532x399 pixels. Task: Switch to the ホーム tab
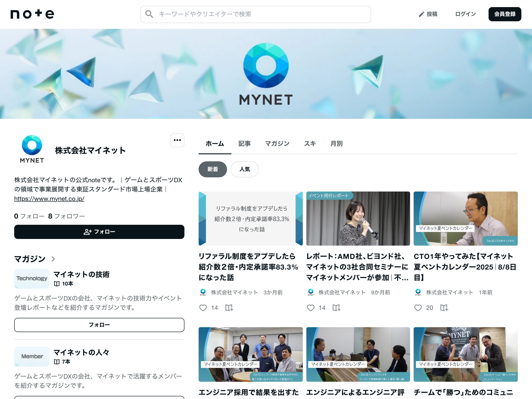tap(215, 144)
